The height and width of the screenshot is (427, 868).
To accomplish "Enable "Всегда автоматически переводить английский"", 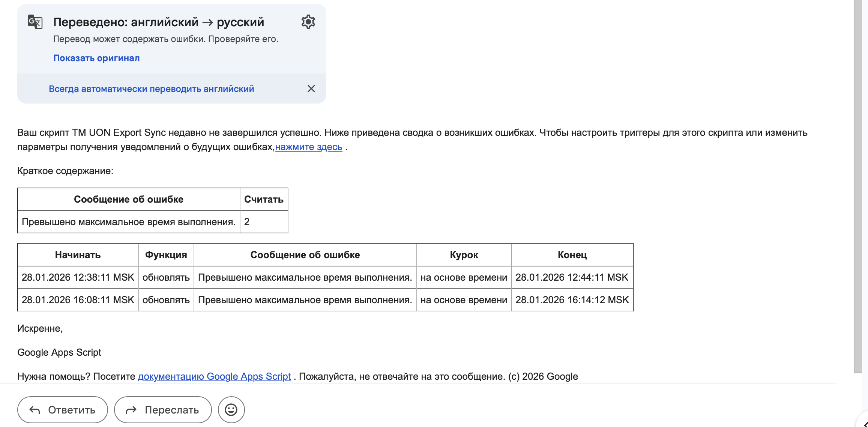I will pyautogui.click(x=151, y=89).
